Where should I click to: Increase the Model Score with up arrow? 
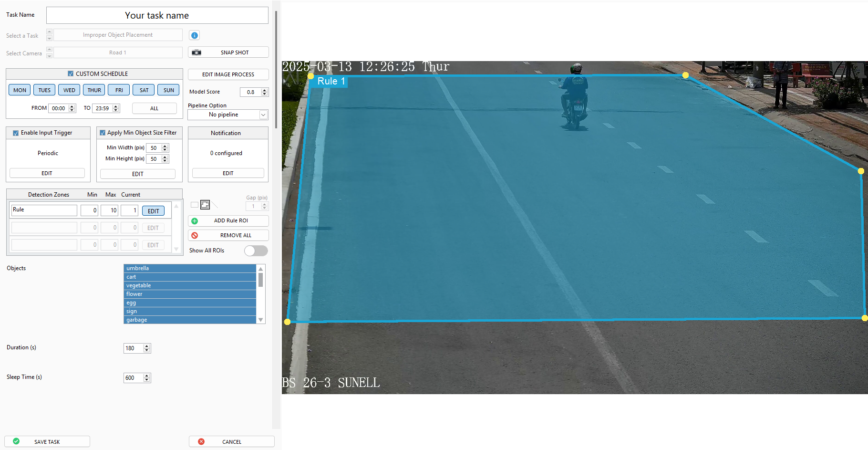tap(265, 90)
